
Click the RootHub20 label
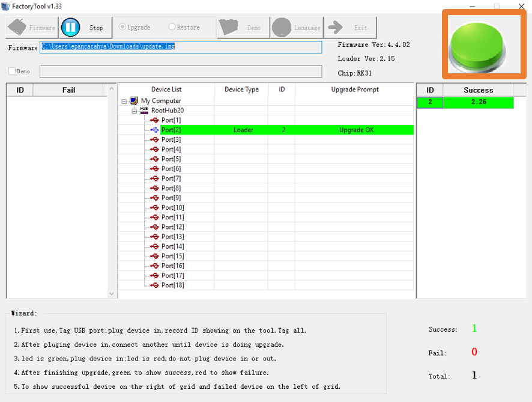(168, 111)
